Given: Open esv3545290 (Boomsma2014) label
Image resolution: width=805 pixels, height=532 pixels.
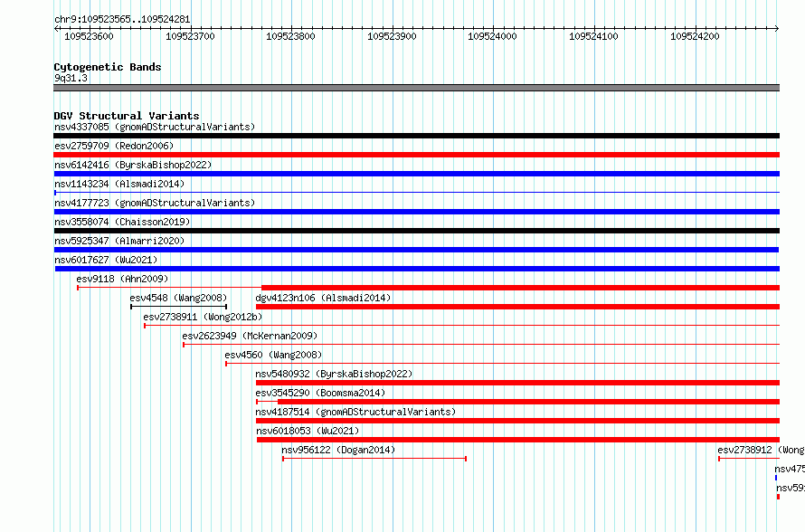Looking at the screenshot, I should [320, 393].
